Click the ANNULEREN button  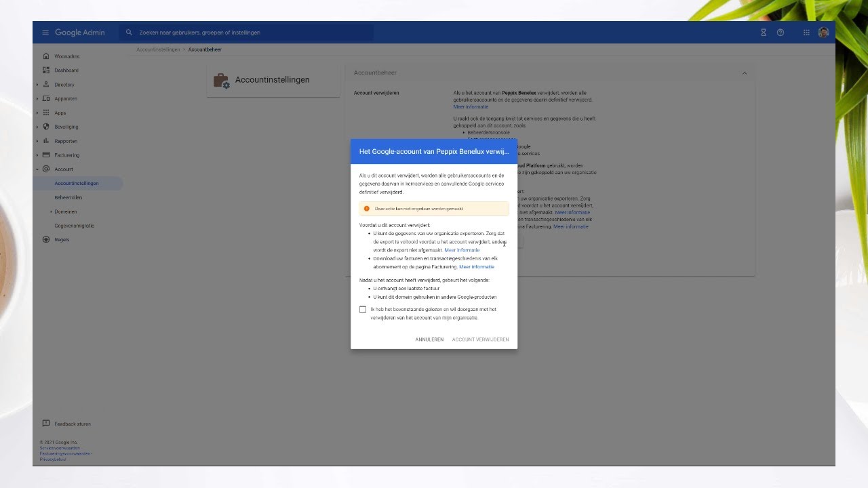click(429, 340)
